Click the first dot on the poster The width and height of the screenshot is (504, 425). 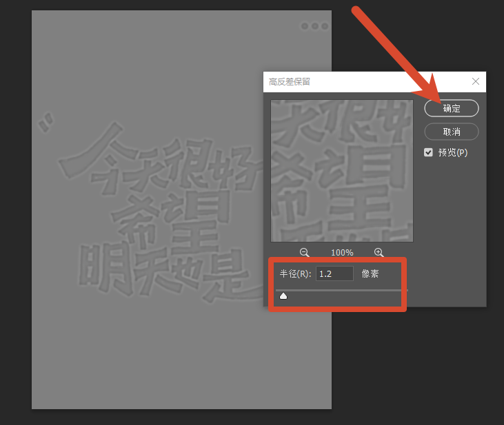pos(304,26)
